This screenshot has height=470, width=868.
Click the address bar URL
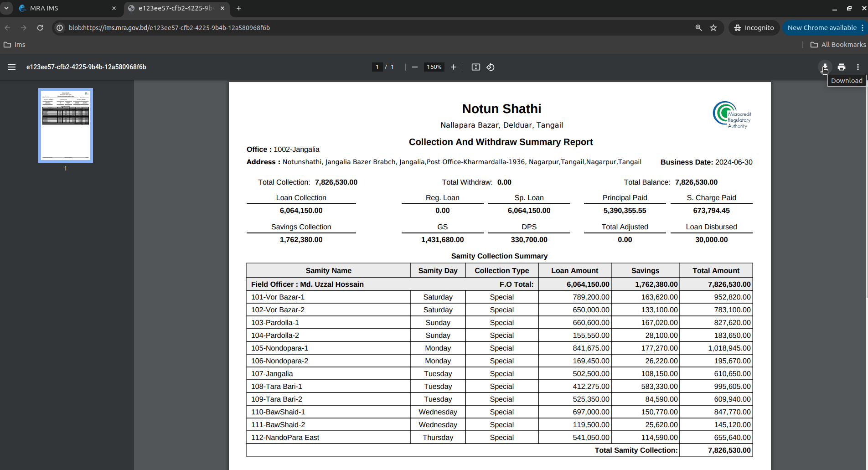click(x=169, y=28)
